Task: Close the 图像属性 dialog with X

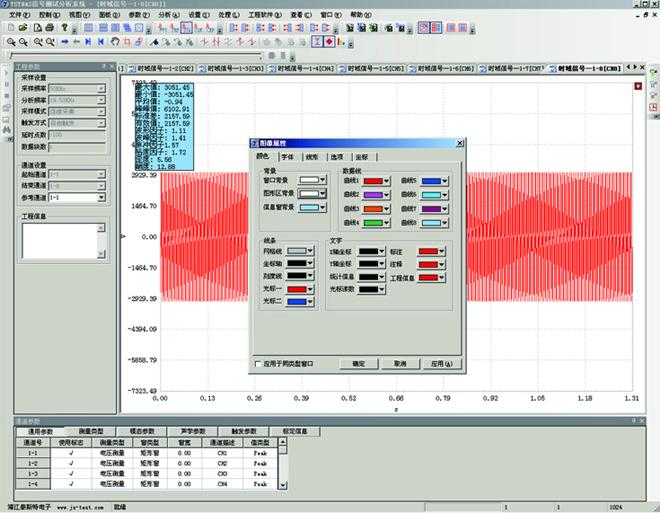Action: (x=460, y=144)
